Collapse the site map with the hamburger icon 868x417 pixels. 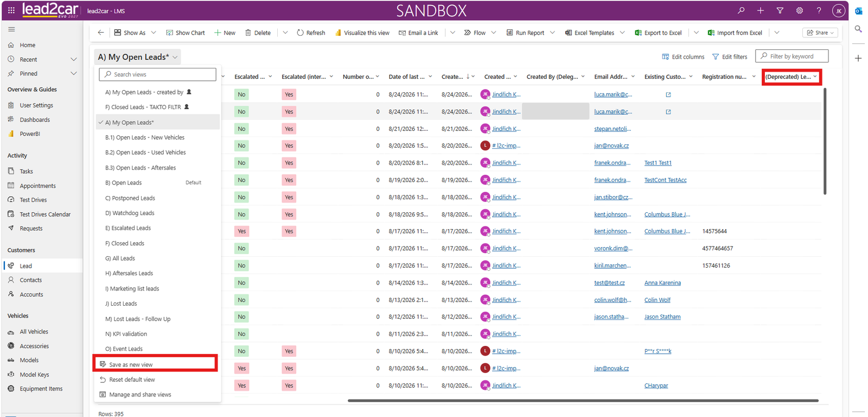pyautogui.click(x=11, y=29)
